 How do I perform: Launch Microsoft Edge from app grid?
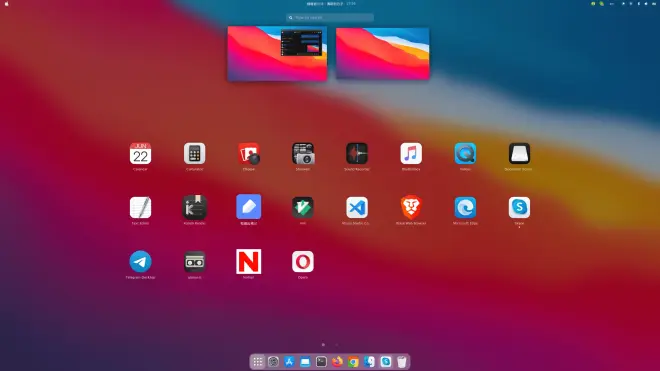point(465,208)
